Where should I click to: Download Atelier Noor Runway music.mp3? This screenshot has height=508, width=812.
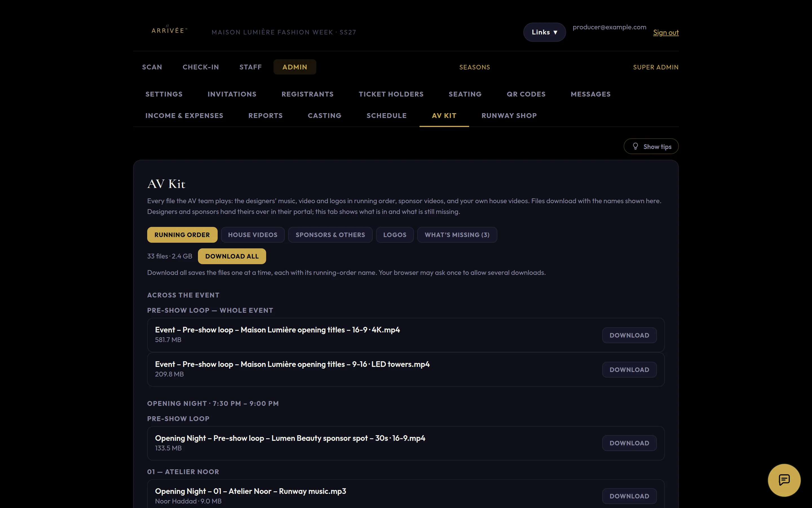click(629, 496)
